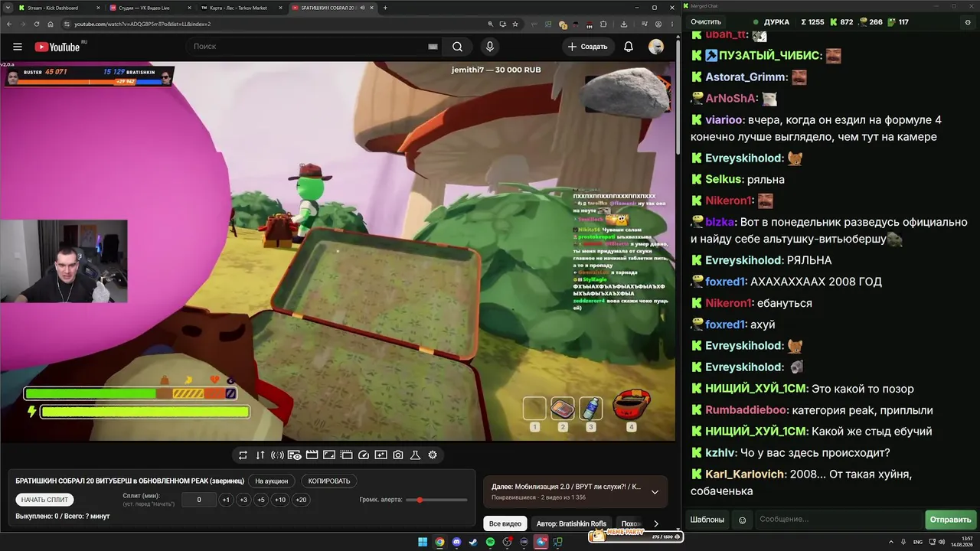Open the Chrome extensions puzzle icon
This screenshot has height=551, width=980.
coord(603,24)
